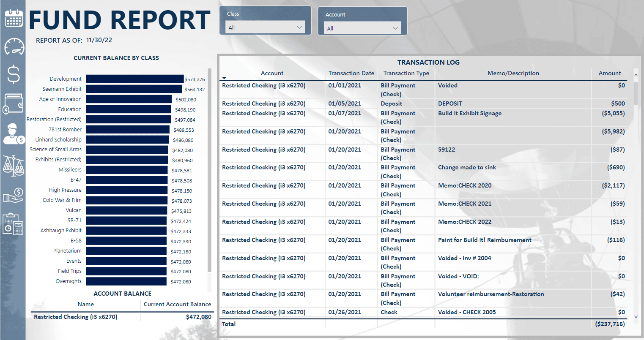Select the Science of Small Arms bar
Image resolution: width=644 pixels, height=340 pixels.
click(x=127, y=150)
